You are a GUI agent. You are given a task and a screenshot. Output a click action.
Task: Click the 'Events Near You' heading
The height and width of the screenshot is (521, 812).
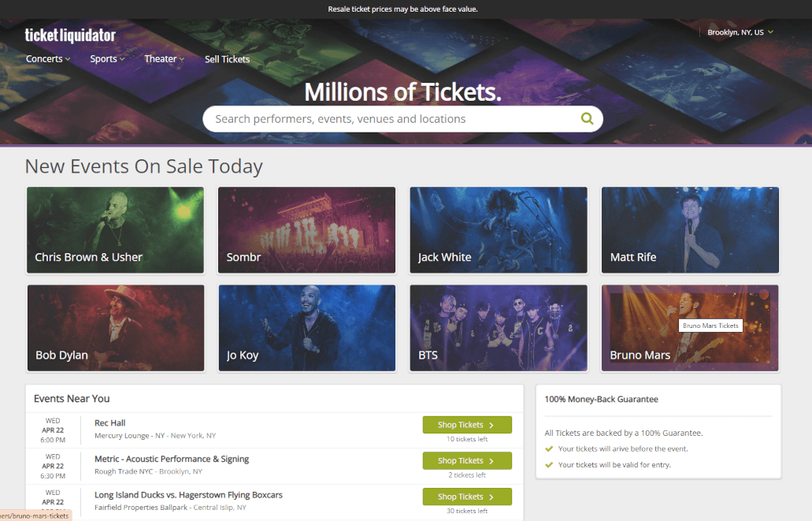click(72, 399)
